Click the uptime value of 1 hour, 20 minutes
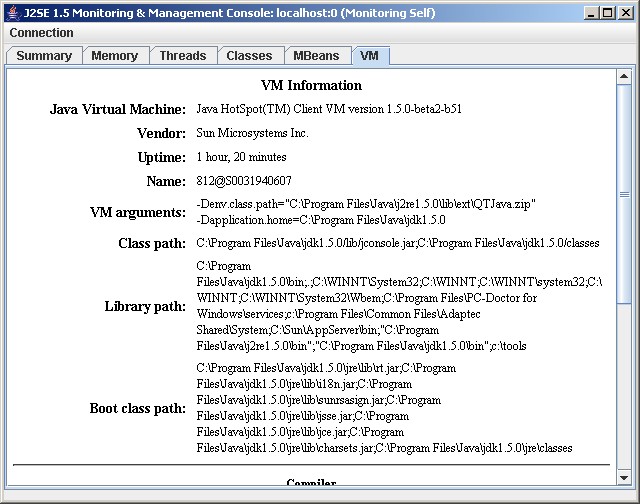 (x=241, y=157)
